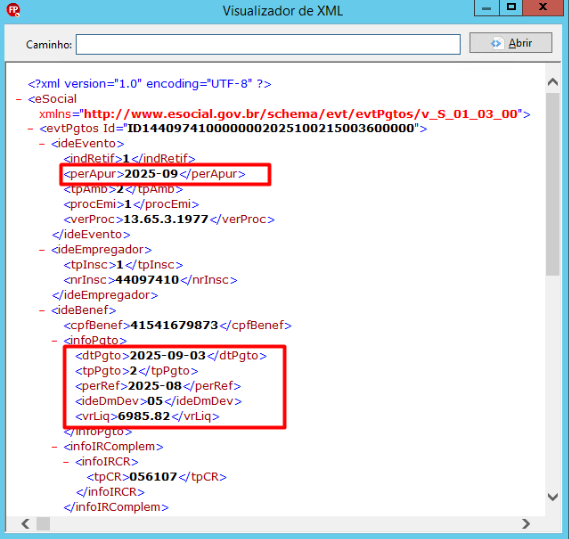Select the verProc 13.65.3.1977 line
The width and height of the screenshot is (569, 539).
tap(169, 219)
